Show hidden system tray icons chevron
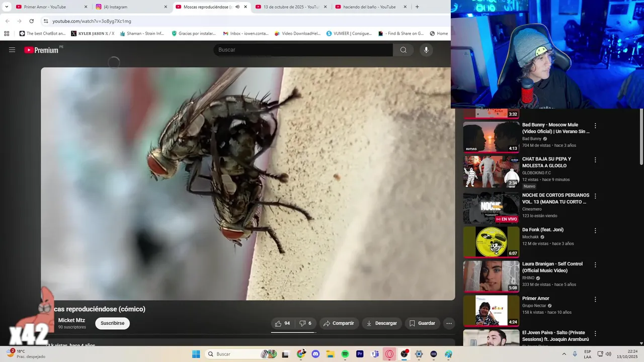Screen dimensions: 644x362 pyautogui.click(x=564, y=354)
